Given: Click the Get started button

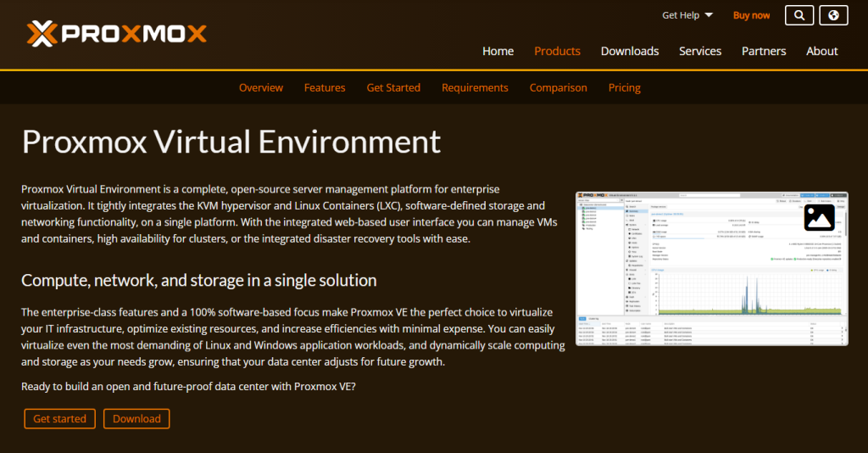Looking at the screenshot, I should 60,419.
